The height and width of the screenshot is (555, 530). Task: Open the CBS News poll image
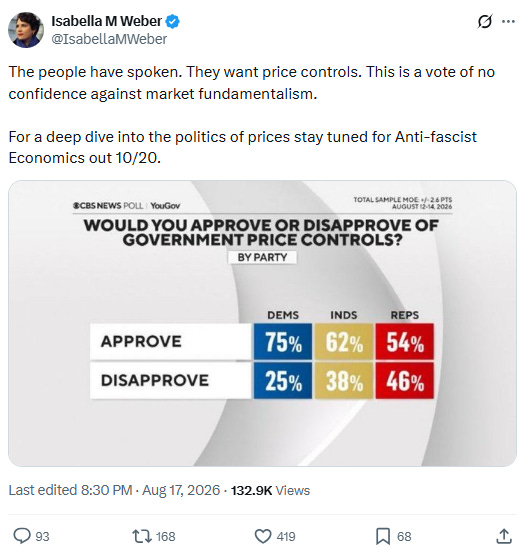point(262,323)
